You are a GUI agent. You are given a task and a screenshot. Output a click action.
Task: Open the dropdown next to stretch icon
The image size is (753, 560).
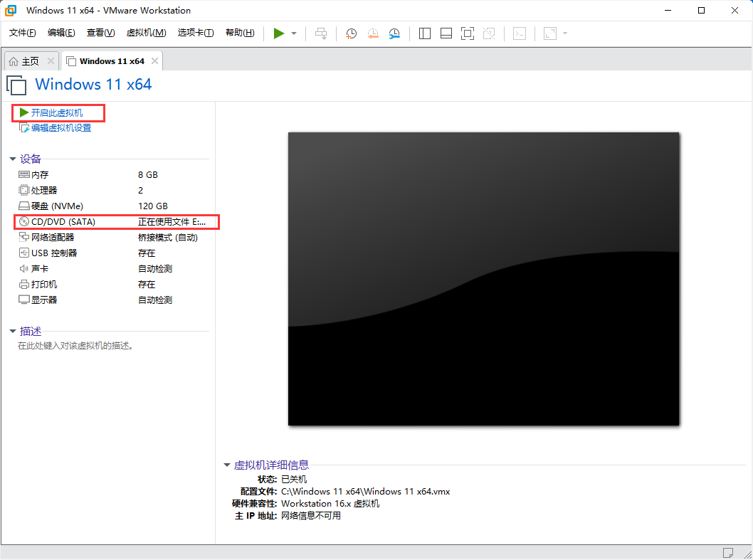click(x=565, y=33)
